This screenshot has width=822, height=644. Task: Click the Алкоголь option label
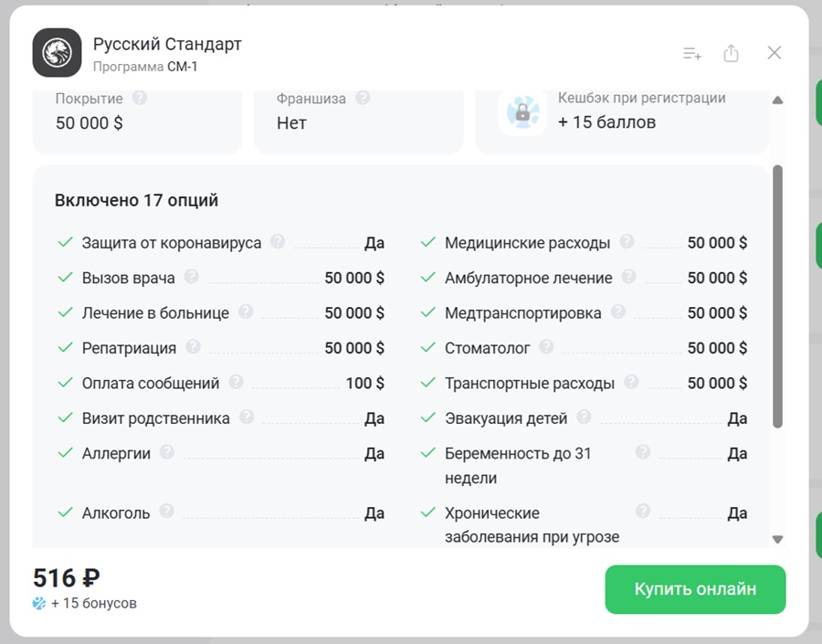click(x=116, y=512)
